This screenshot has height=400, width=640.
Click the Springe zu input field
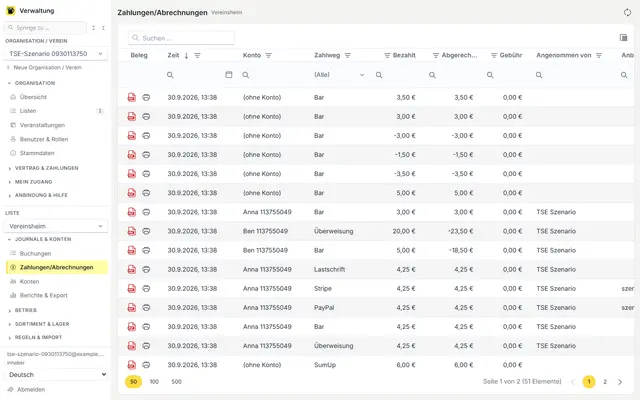tap(45, 28)
